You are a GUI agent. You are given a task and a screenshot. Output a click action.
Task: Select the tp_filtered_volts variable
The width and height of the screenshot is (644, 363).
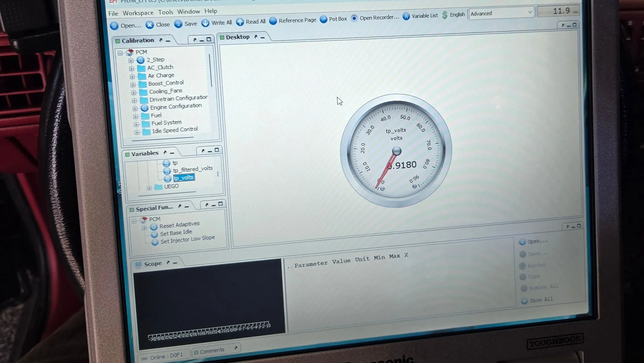193,169
